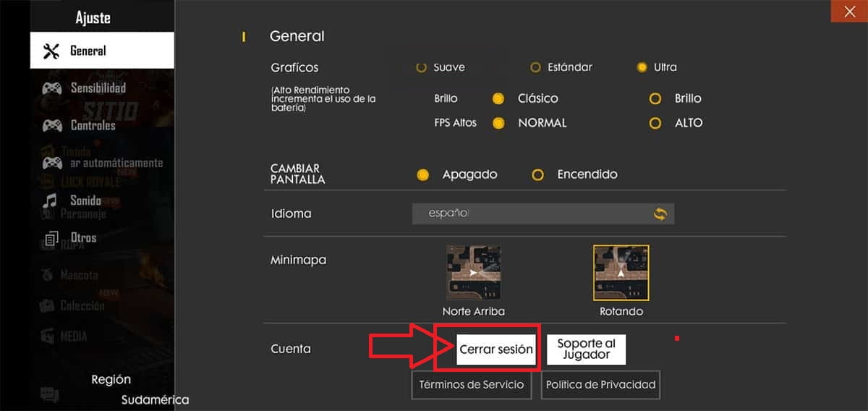The height and width of the screenshot is (411, 868).
Task: Select Suave graphics quality
Action: click(x=422, y=67)
